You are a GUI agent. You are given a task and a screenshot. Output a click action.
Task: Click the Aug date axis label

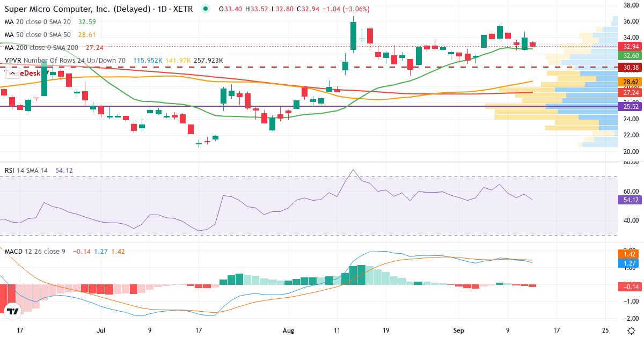[x=288, y=330]
